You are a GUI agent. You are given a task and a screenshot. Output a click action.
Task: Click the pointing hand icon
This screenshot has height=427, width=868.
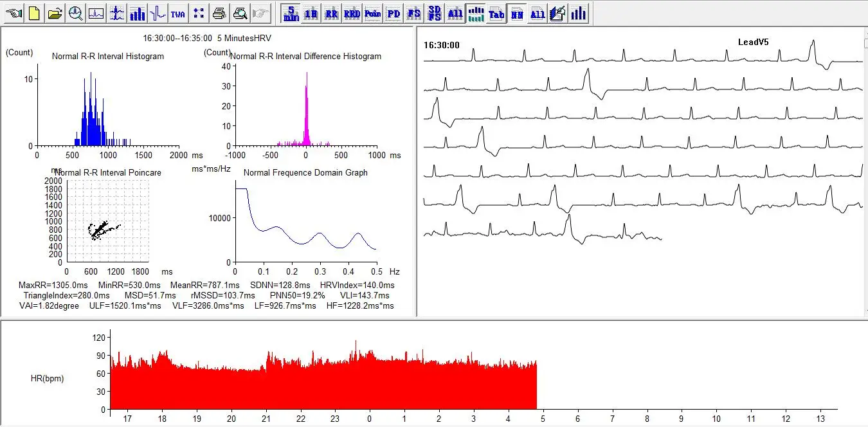(14, 13)
